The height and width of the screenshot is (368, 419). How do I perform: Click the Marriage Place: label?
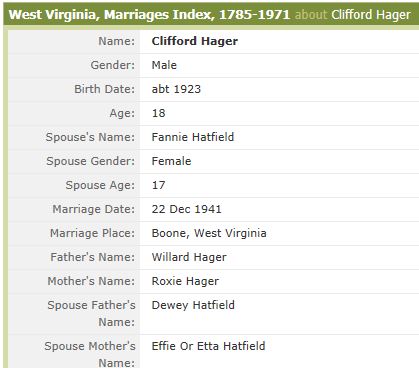pyautogui.click(x=93, y=233)
